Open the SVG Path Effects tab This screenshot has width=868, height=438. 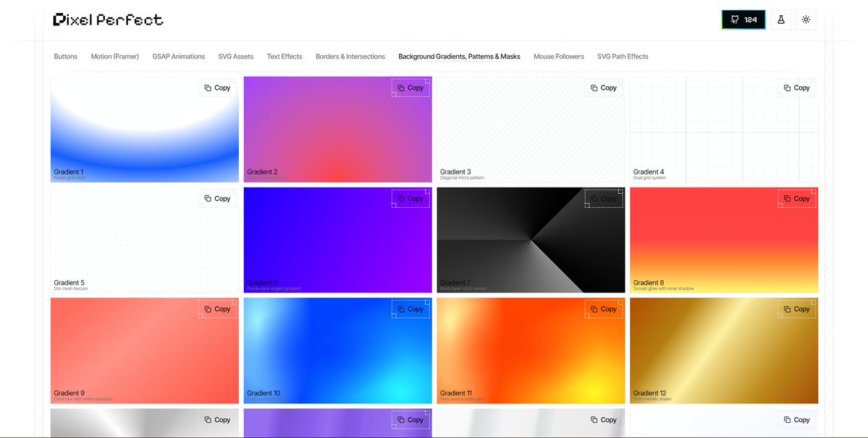[622, 56]
